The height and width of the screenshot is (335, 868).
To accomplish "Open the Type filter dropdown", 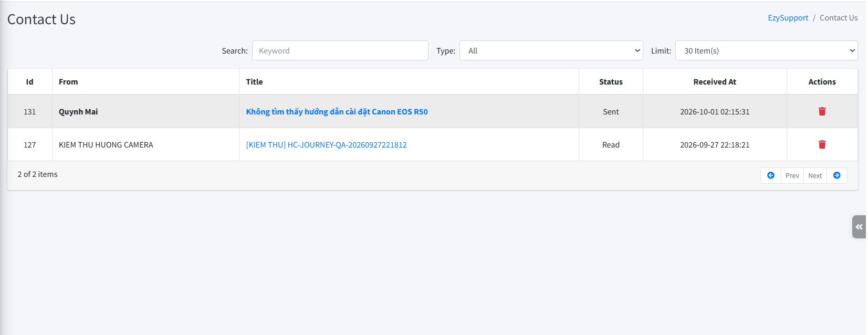I will tap(551, 50).
